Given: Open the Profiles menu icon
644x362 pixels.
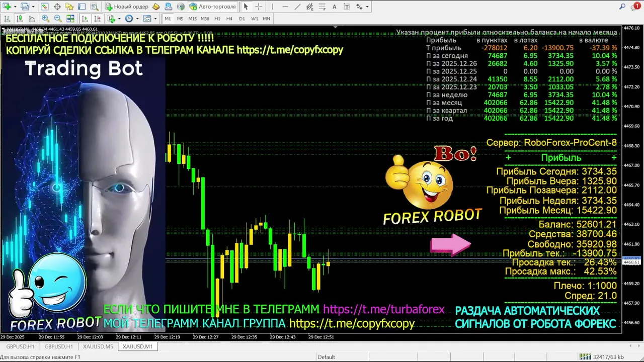Looking at the screenshot, I should click(x=24, y=7).
